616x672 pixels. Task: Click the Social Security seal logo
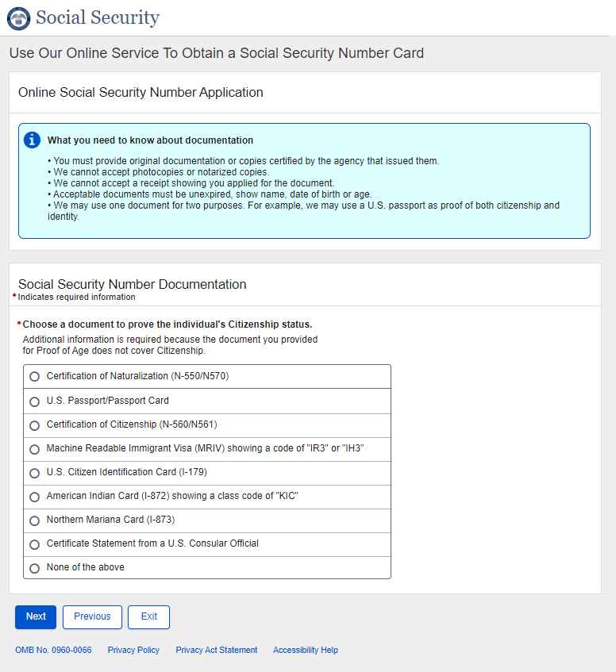[18, 18]
